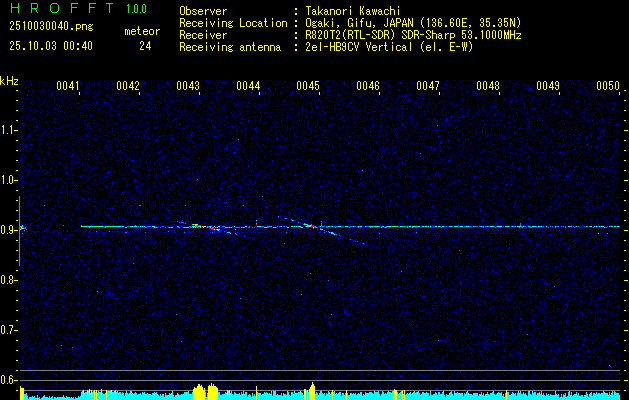Click the 0.8 kHz axis value
Viewport: 629px width, 400px height.
(x=8, y=280)
